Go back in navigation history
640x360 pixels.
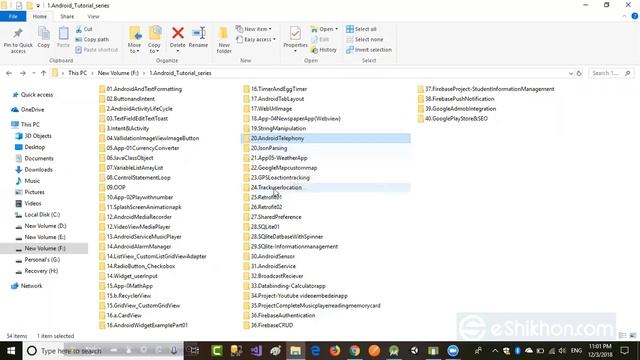coord(9,73)
